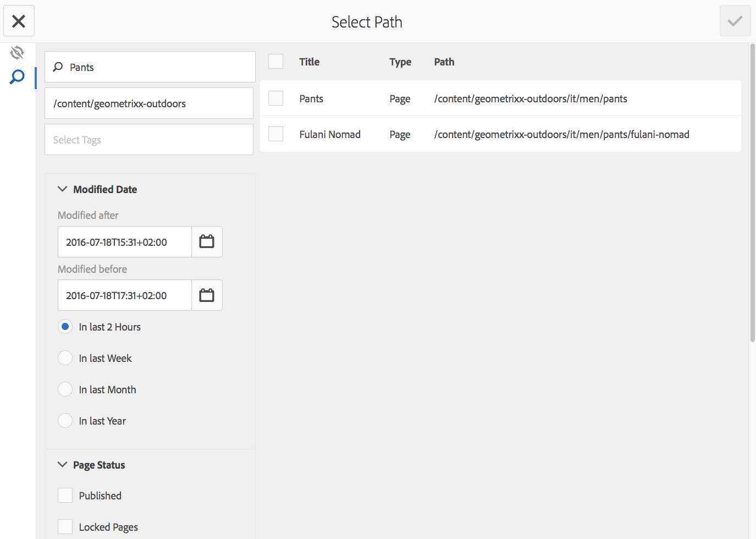Open the search panel magnifier icon
Screen dimensions: 756x539
pyautogui.click(x=17, y=77)
